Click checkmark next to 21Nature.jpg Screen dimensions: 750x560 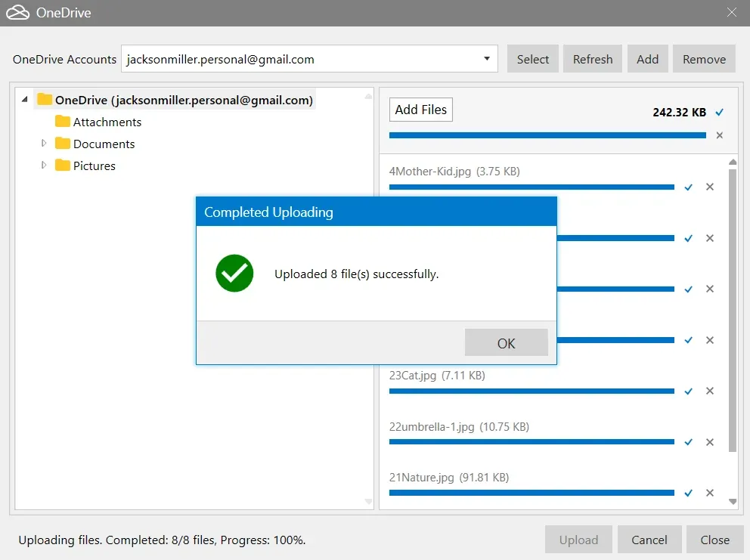click(688, 493)
